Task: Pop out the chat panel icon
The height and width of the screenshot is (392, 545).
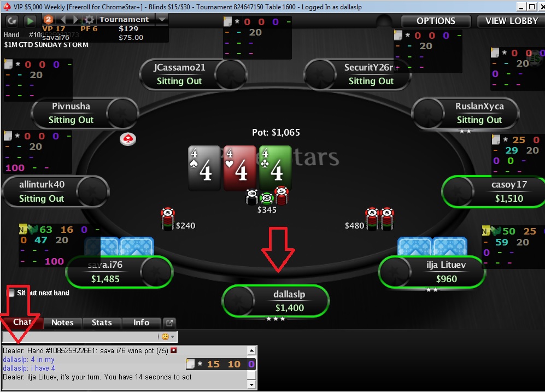Action: click(x=169, y=323)
